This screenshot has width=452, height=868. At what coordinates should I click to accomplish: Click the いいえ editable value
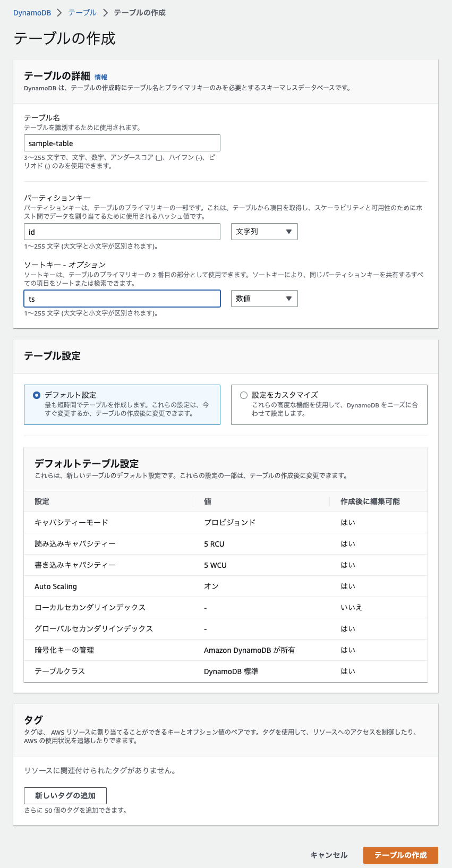(352, 608)
